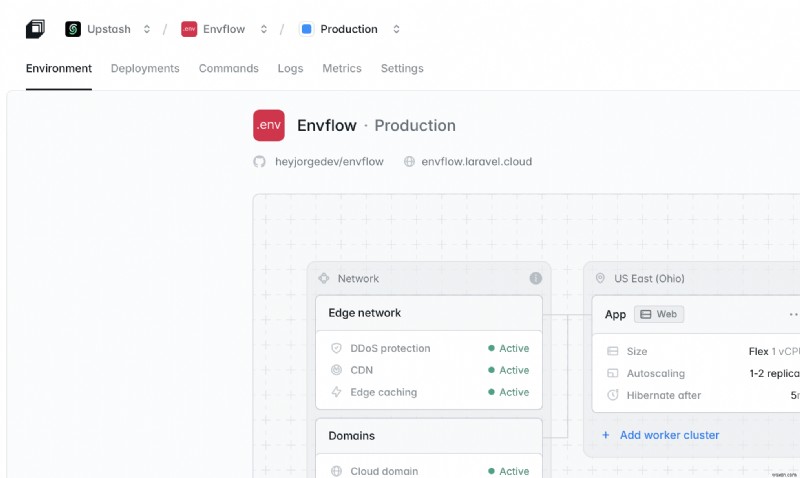Click the 'Cloud domain' label

[x=384, y=471]
